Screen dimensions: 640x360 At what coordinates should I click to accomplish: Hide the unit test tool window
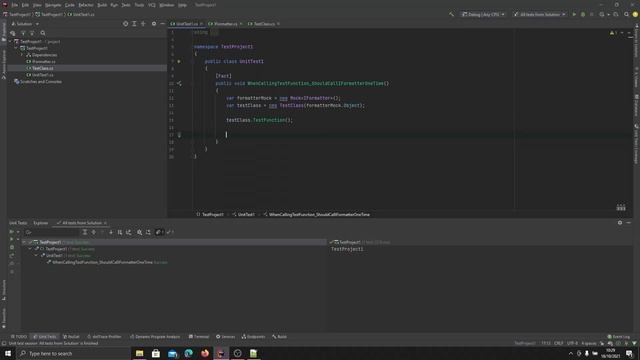629,222
